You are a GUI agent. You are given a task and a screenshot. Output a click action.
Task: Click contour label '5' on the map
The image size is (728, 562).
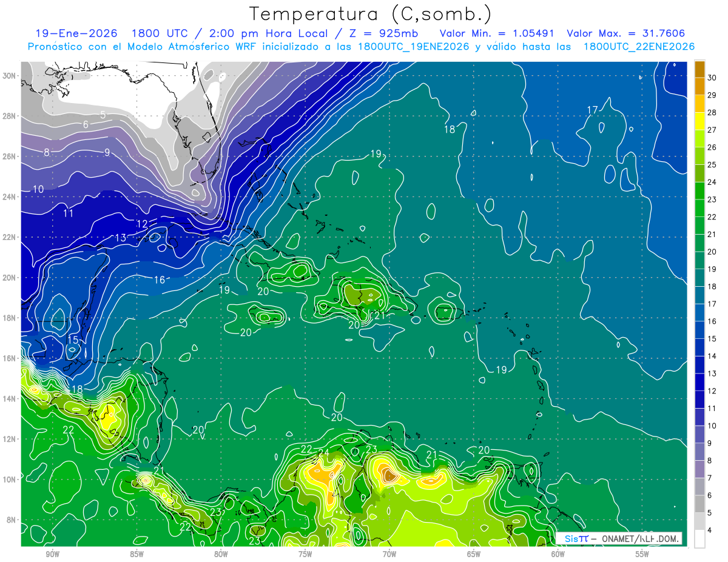[103, 115]
